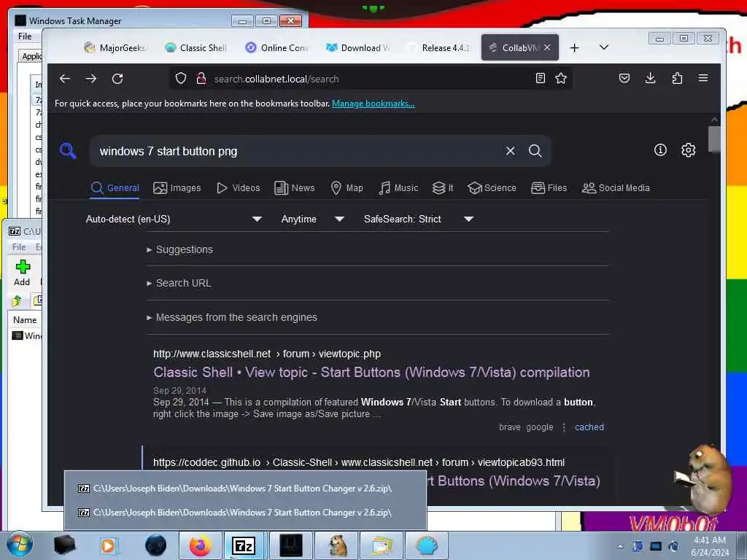747x560 pixels.
Task: Open the tracking protection shield icon
Action: point(181,79)
